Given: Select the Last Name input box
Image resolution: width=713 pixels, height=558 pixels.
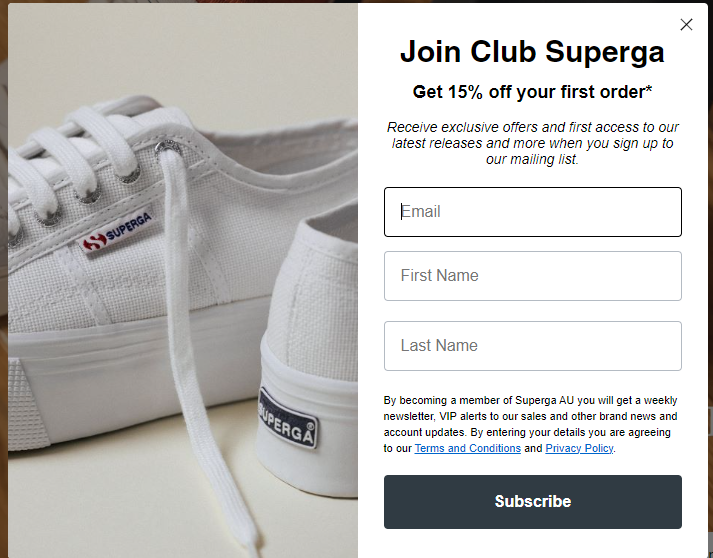Looking at the screenshot, I should [533, 346].
